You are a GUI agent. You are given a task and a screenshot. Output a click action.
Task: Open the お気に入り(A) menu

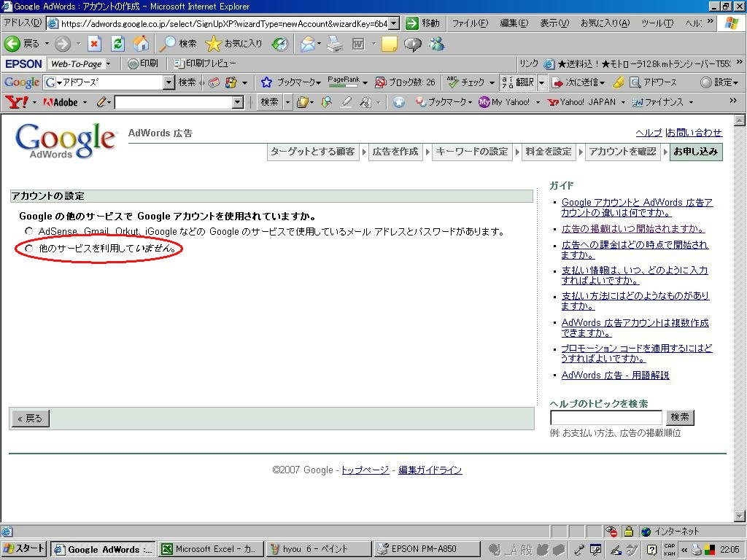[605, 23]
